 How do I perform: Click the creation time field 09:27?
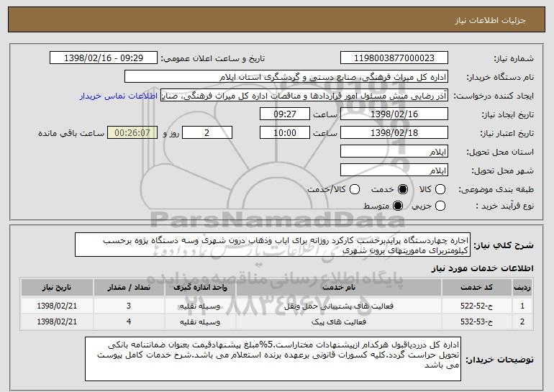285,114
